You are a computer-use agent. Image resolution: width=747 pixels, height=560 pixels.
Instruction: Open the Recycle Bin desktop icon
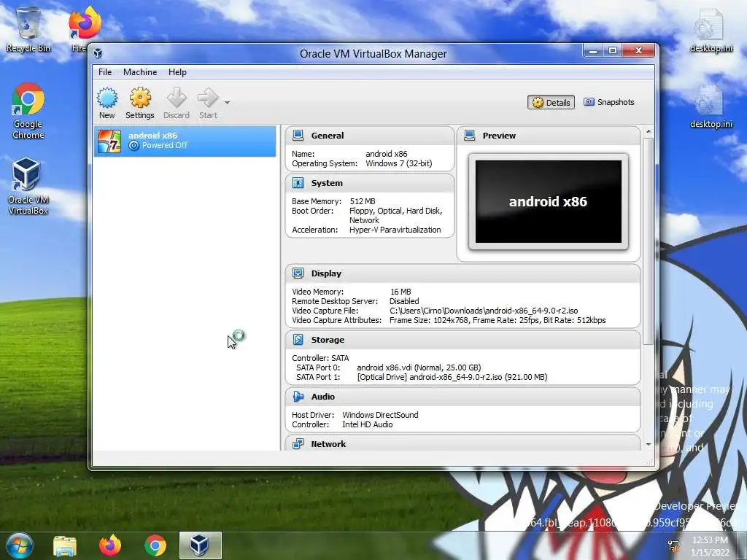(28, 29)
